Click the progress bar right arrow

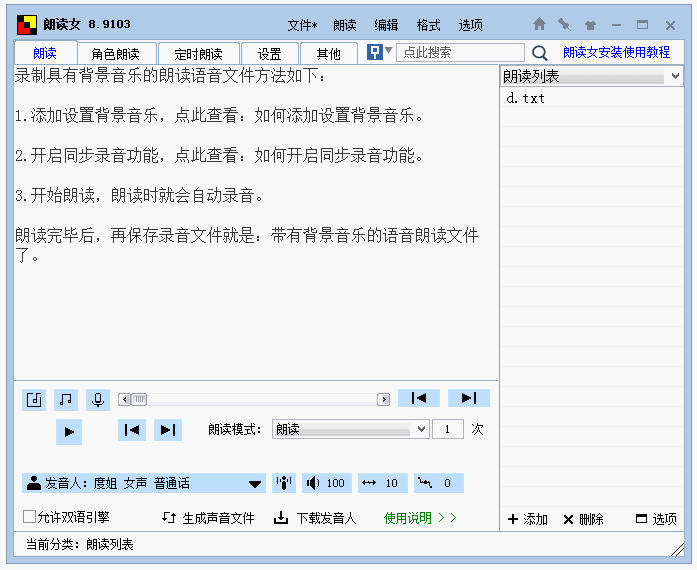[383, 399]
